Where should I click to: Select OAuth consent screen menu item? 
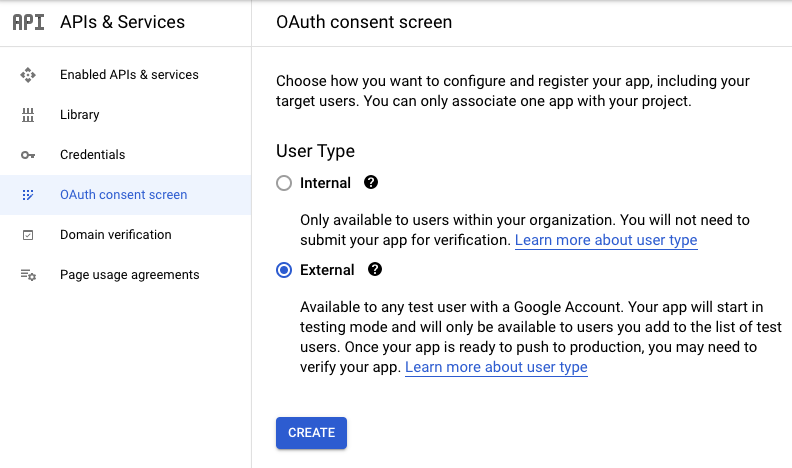point(125,195)
